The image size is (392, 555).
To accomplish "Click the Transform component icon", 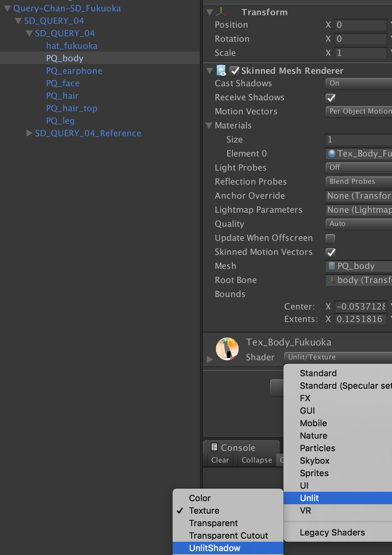I will pos(221,12).
